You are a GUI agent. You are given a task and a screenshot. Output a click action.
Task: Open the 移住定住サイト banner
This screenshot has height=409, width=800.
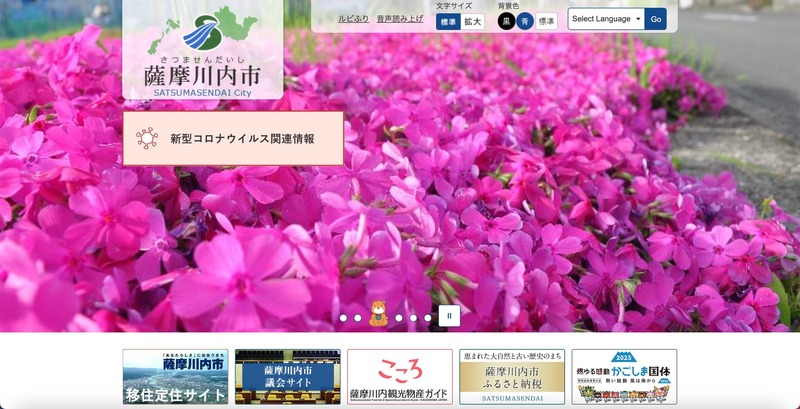[x=175, y=376]
